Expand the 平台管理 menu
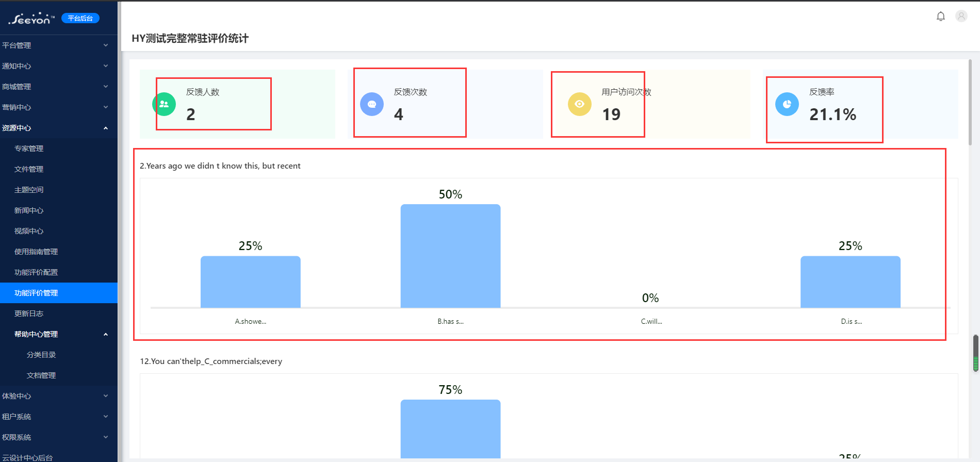The height and width of the screenshot is (462, 980). (59, 45)
